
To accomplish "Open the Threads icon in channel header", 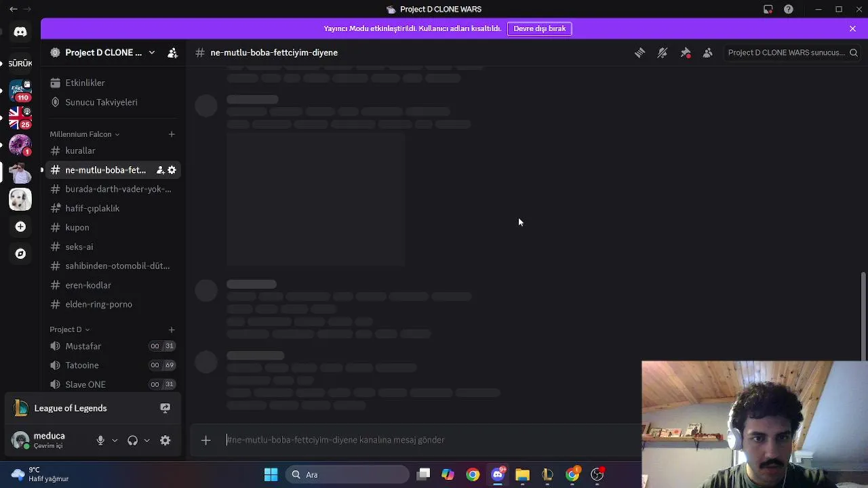I will (639, 52).
